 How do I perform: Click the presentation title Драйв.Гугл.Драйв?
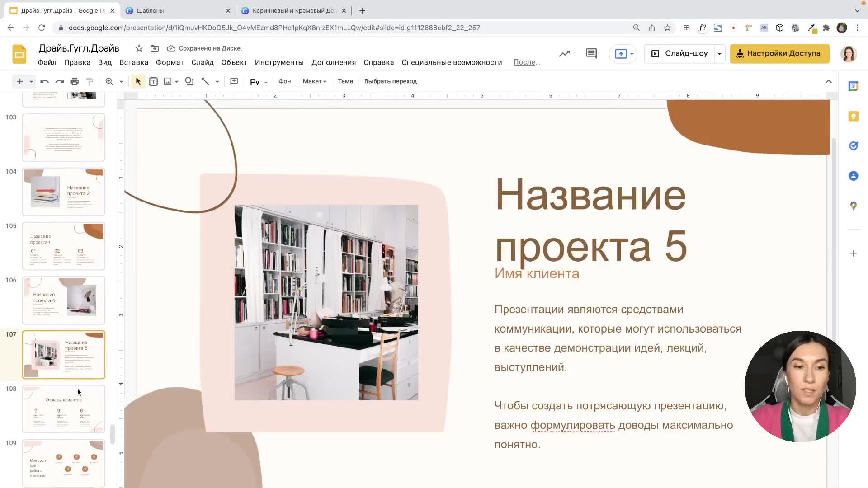79,48
